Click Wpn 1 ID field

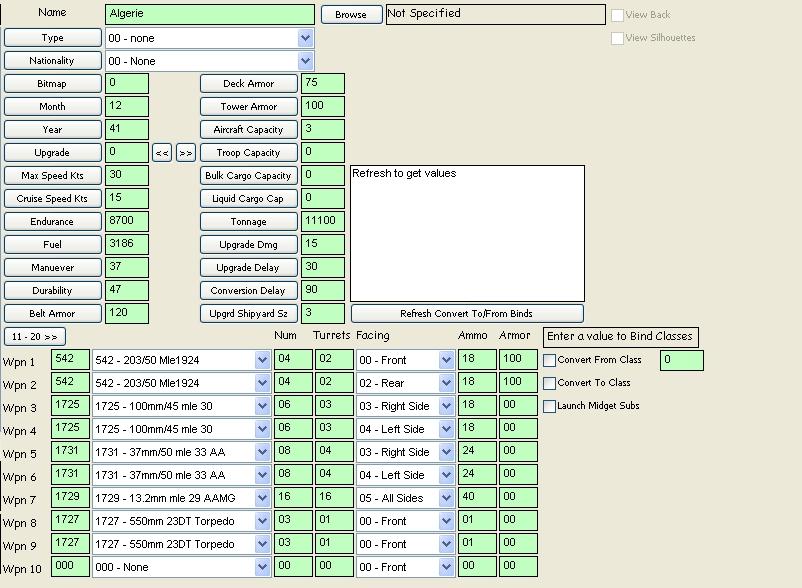[71, 359]
